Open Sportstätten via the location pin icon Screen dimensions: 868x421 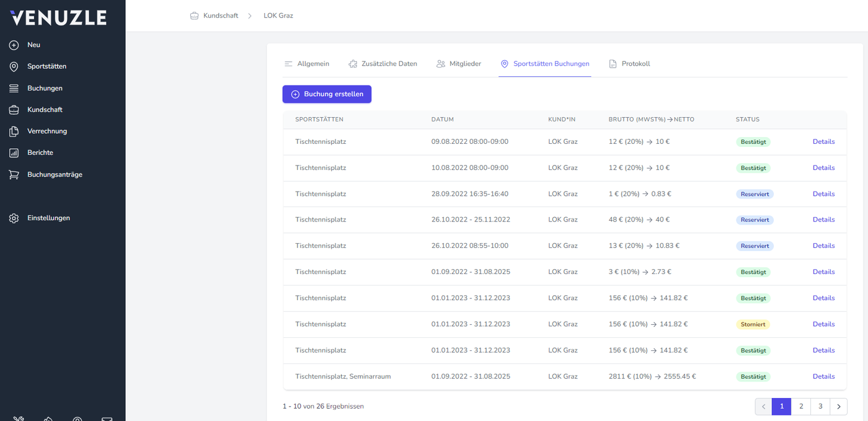pyautogui.click(x=14, y=66)
